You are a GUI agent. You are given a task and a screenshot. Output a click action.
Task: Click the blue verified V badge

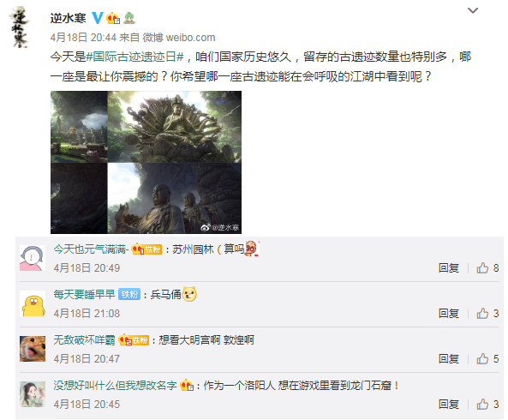coord(97,18)
